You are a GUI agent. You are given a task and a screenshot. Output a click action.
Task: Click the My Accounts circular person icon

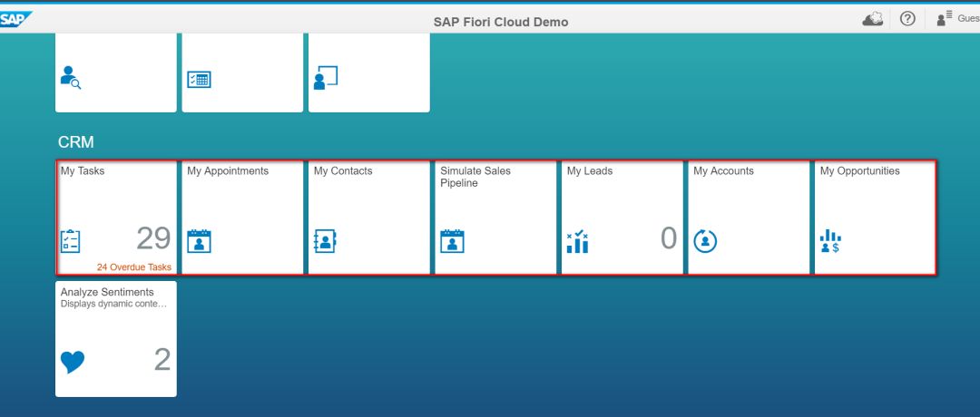coord(705,241)
